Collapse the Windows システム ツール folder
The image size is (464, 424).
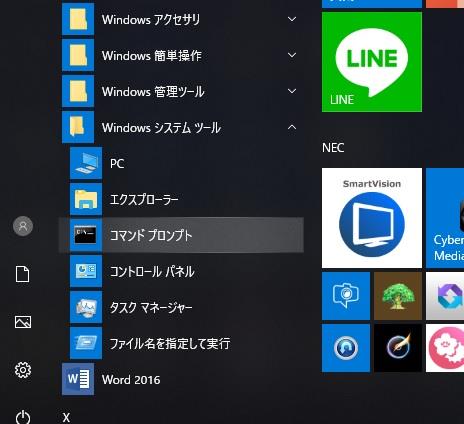click(181, 127)
